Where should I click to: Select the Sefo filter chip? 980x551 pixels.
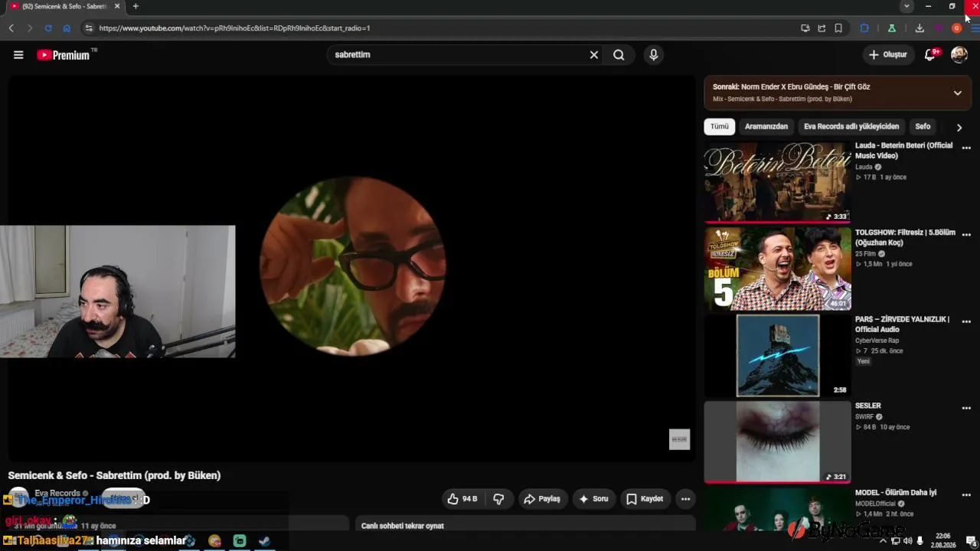pos(923,126)
